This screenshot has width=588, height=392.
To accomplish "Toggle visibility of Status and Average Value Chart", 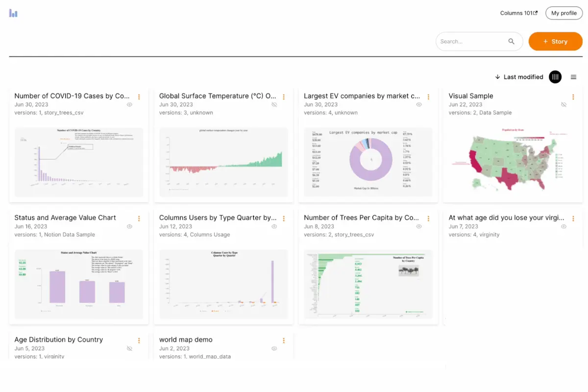I will [129, 226].
